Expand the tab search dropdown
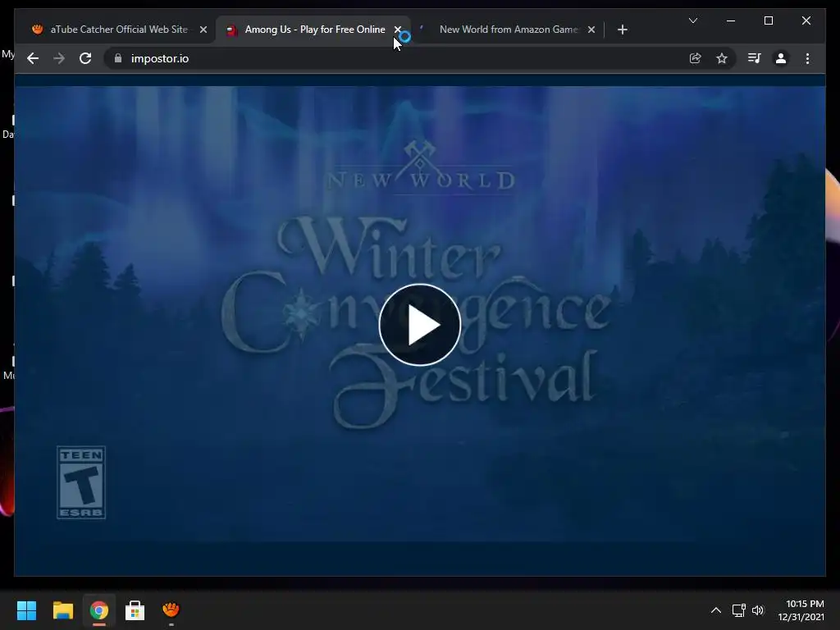This screenshot has height=630, width=840. [692, 21]
